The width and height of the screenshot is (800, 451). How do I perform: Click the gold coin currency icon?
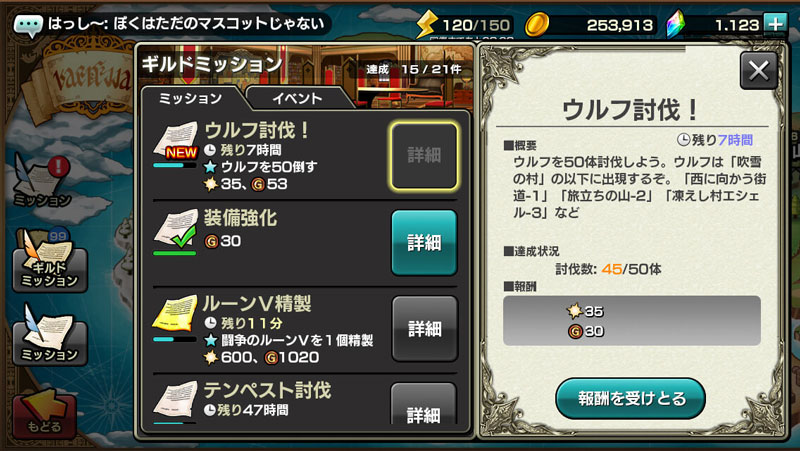537,24
